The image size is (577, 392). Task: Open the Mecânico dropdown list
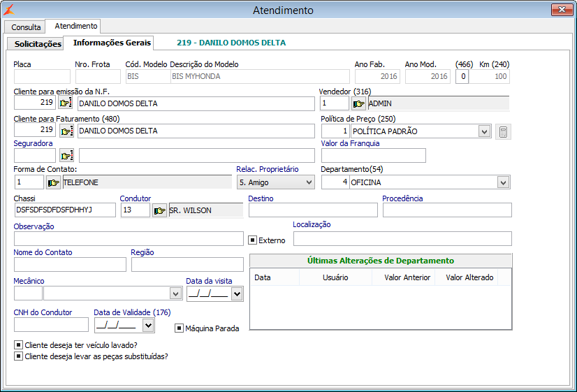point(175,293)
